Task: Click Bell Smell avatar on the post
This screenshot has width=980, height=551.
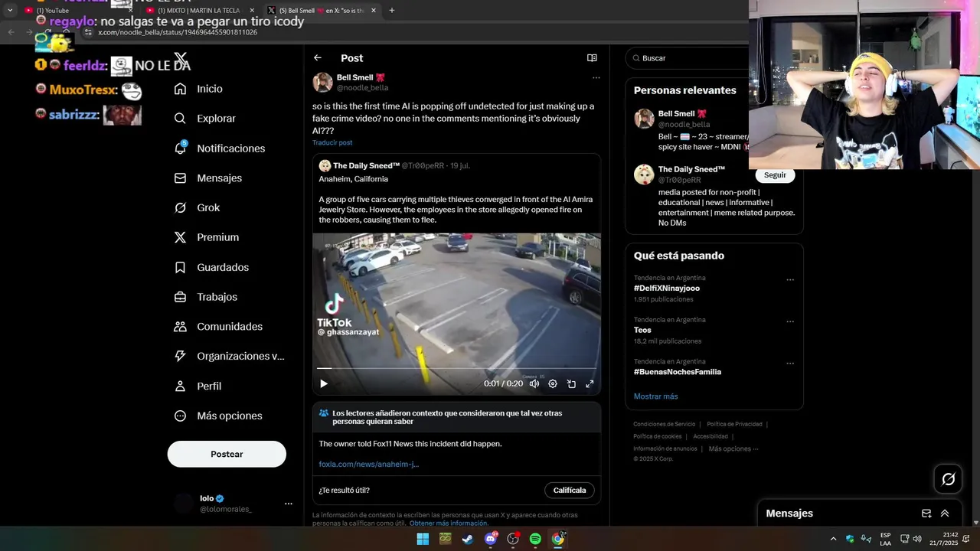Action: [323, 83]
